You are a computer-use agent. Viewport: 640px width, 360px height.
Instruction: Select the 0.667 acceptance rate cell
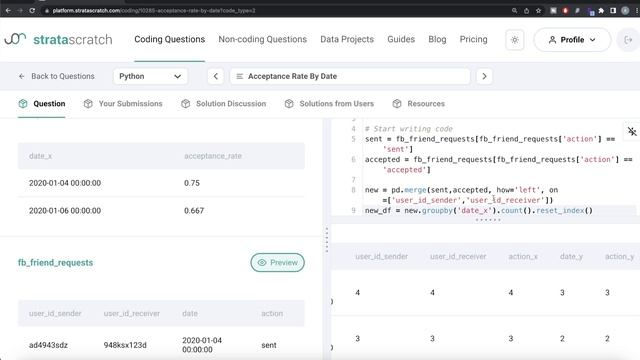click(194, 211)
